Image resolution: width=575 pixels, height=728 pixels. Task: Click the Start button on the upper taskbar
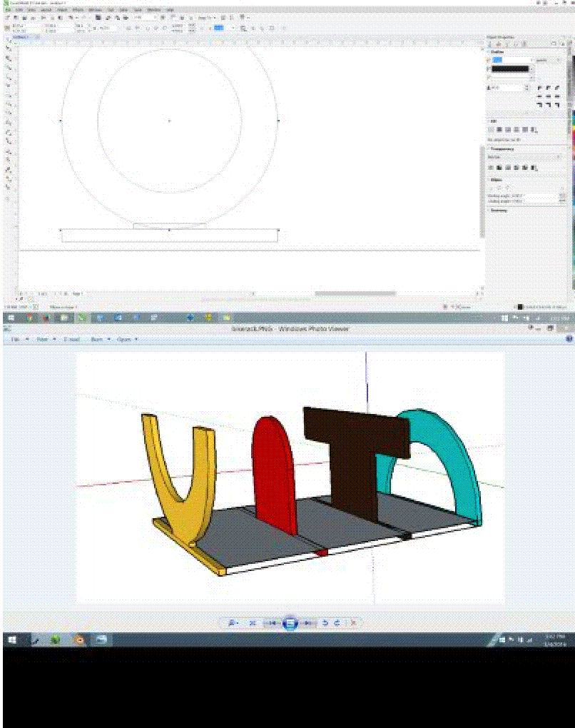coord(11,318)
